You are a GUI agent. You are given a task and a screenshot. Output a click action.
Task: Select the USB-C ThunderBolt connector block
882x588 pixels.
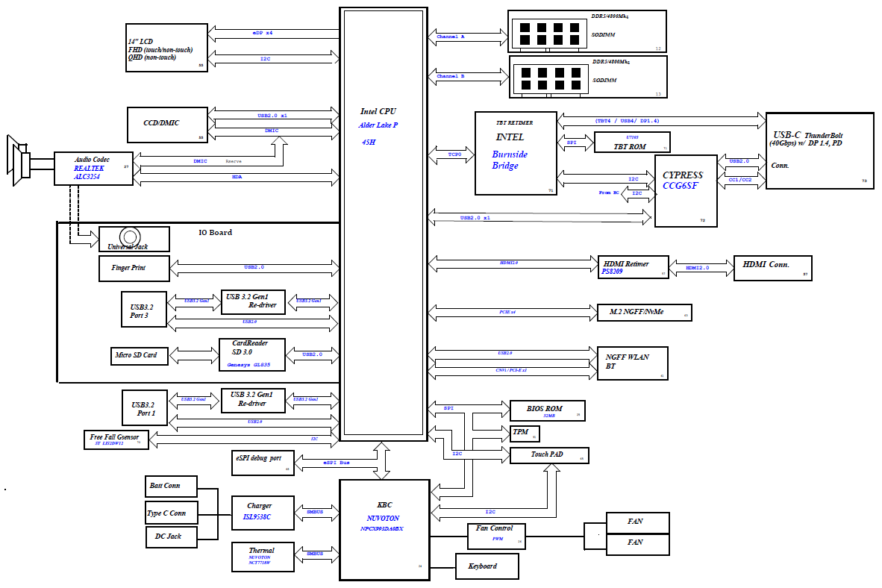pos(819,151)
